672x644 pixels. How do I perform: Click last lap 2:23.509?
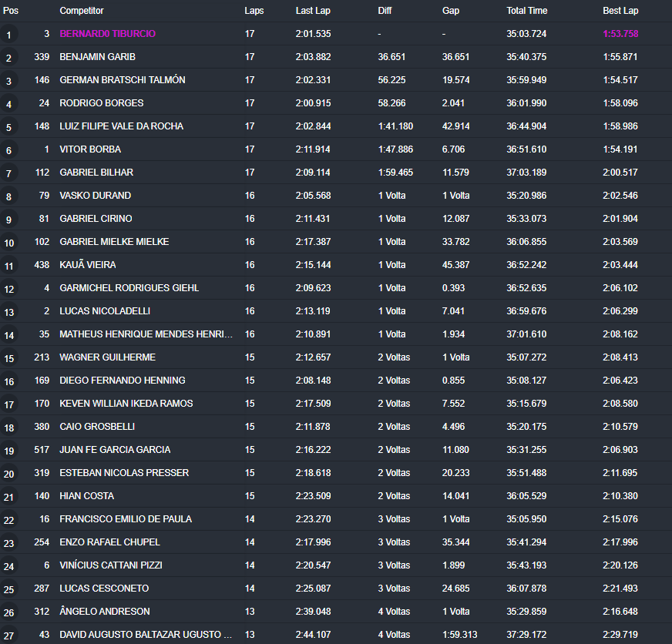point(313,497)
